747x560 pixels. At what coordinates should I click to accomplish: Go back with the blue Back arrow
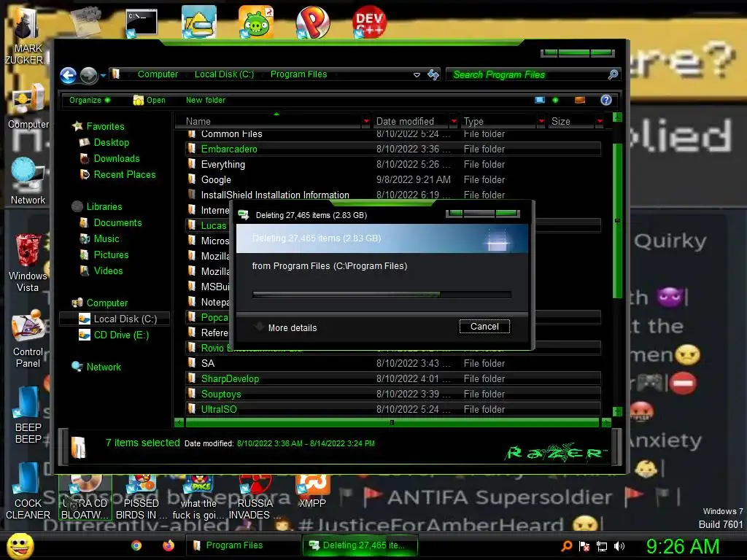click(x=68, y=75)
